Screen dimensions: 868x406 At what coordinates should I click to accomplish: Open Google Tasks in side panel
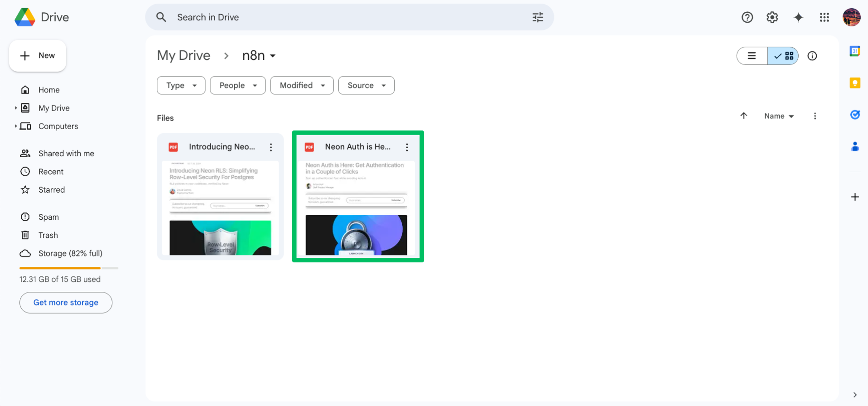(x=854, y=115)
